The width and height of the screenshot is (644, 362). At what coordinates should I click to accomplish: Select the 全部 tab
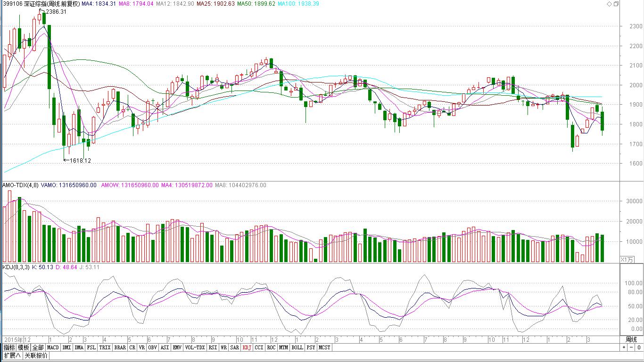38,348
